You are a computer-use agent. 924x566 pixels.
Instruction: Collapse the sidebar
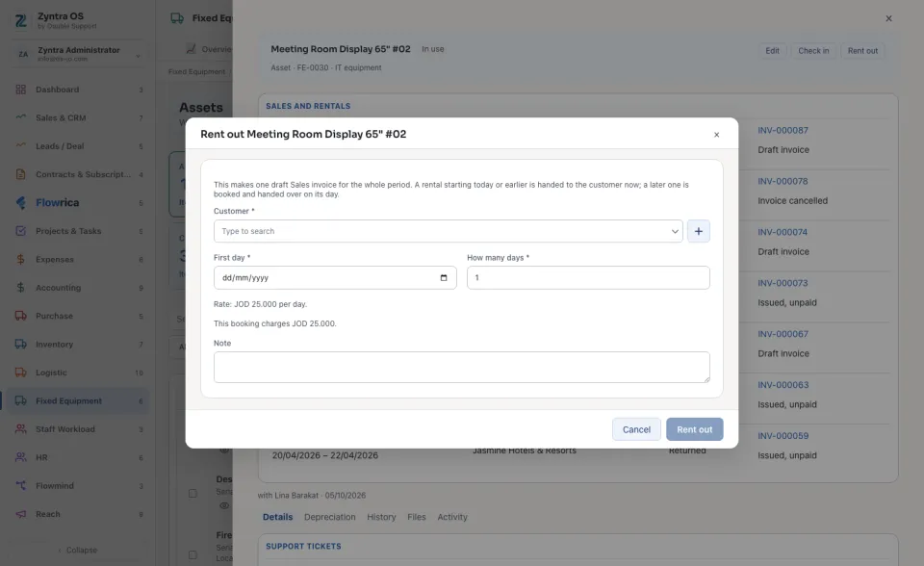[77, 550]
